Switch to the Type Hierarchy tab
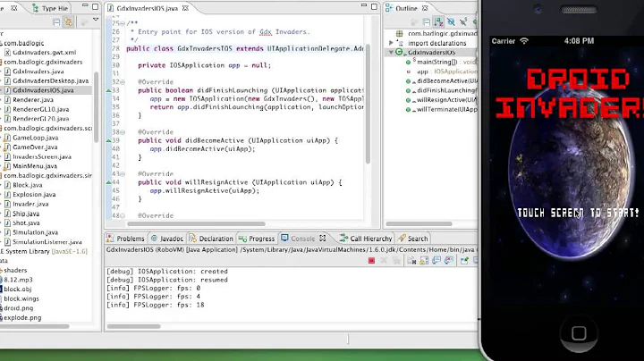644x361 pixels. 50,8
